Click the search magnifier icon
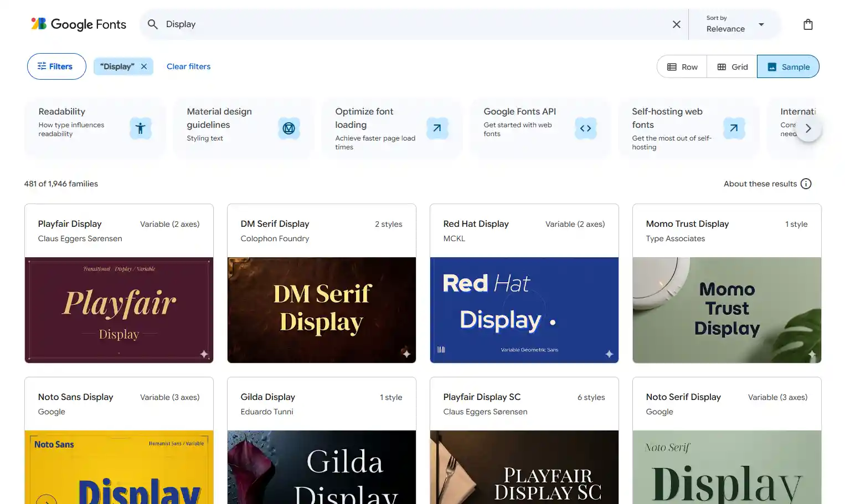The image size is (845, 504). (153, 24)
